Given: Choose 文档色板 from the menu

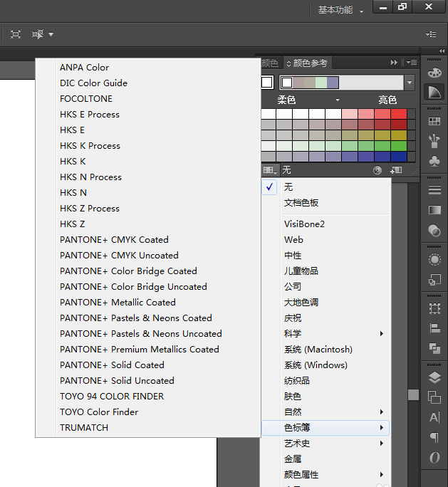Looking at the screenshot, I should tap(326, 203).
